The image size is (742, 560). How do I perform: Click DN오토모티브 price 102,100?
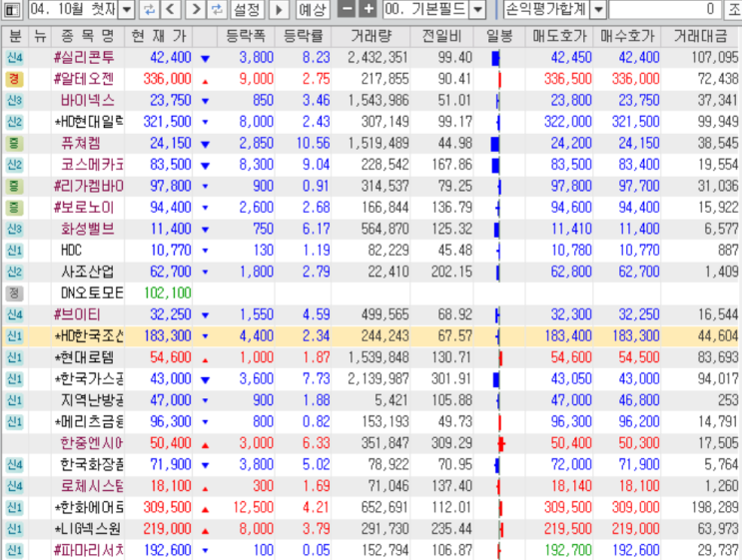[x=168, y=293]
